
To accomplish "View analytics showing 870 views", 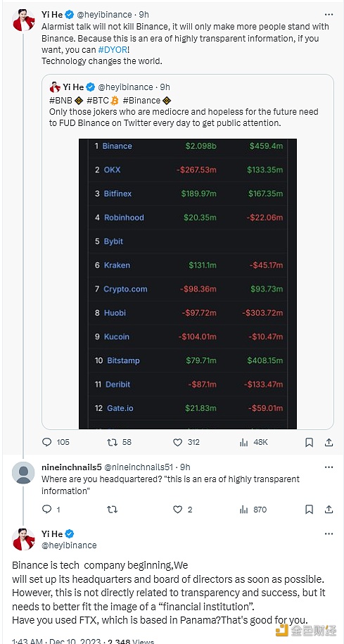I will 253,510.
